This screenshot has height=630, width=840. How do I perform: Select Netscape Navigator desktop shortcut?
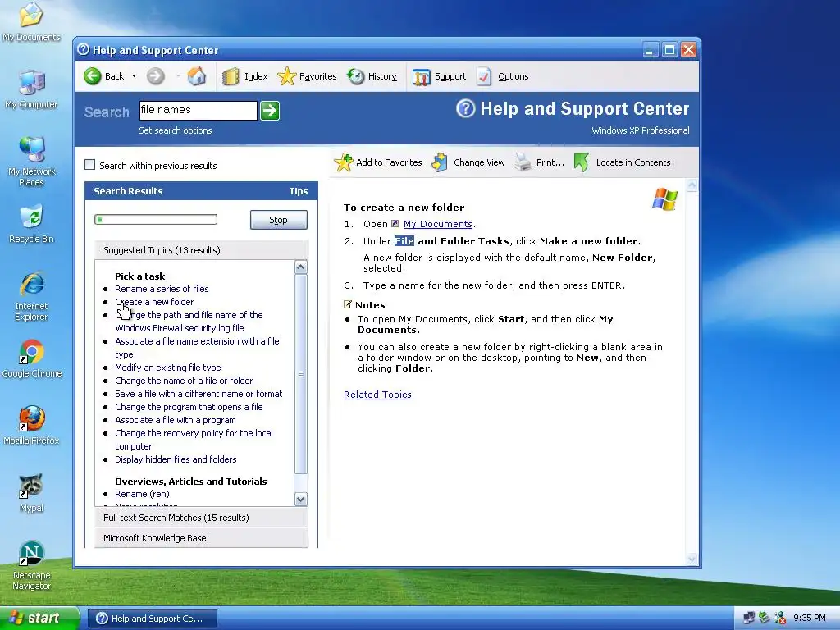point(32,565)
